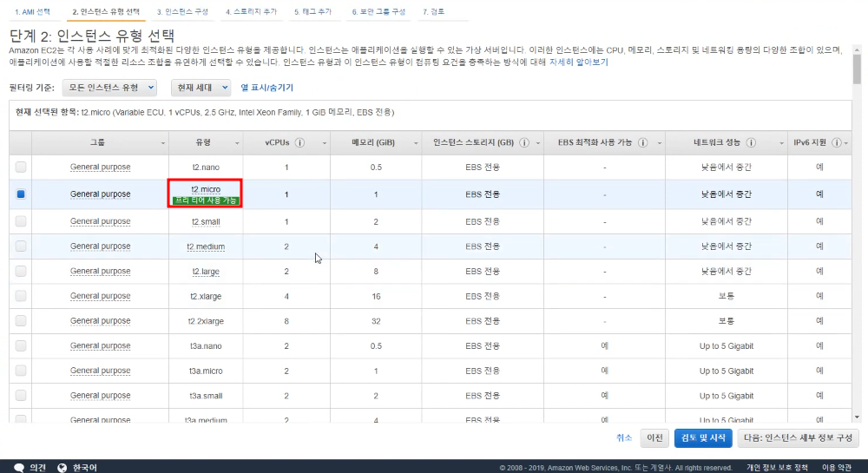Click the 이전 button

pyautogui.click(x=654, y=437)
